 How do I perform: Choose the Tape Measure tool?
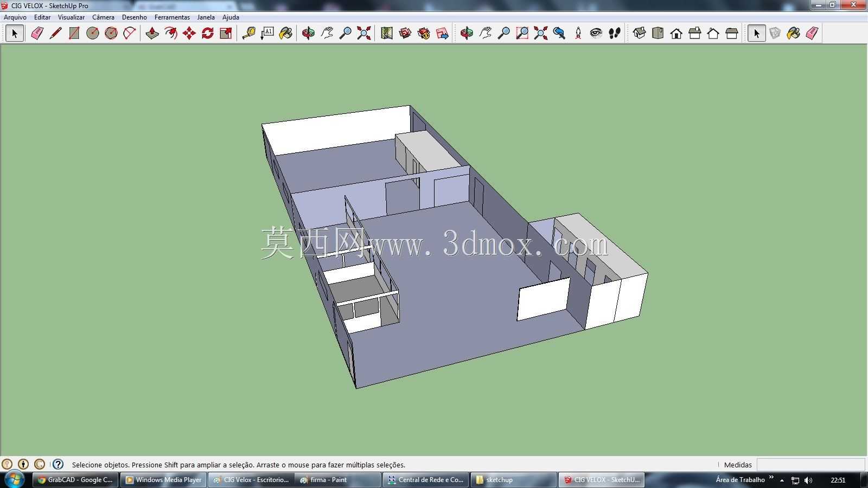248,34
